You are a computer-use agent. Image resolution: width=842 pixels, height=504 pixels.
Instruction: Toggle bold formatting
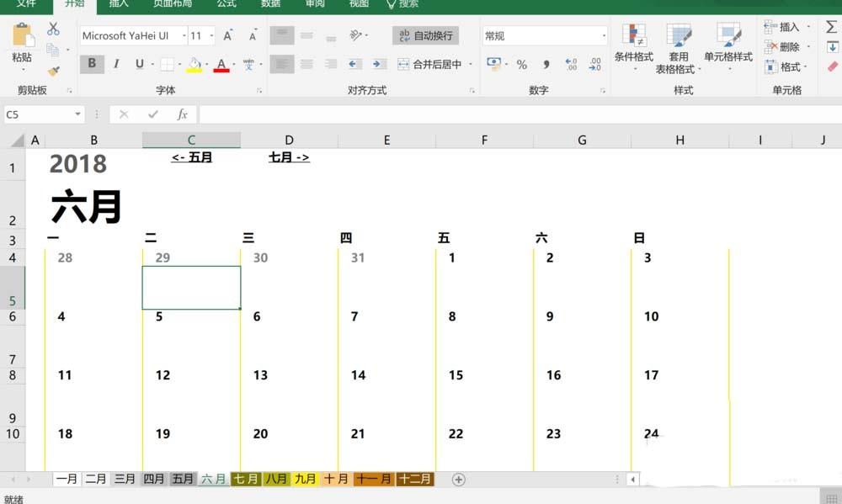pos(92,63)
